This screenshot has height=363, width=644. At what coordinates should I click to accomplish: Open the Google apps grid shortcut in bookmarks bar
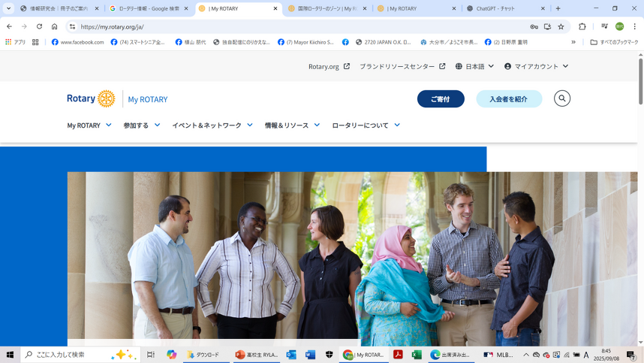[35, 42]
